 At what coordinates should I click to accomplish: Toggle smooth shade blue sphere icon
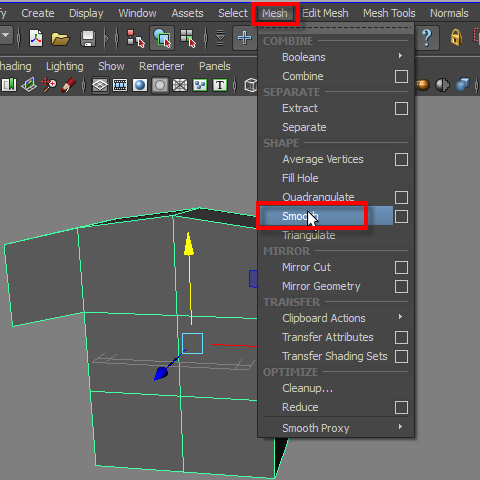(140, 85)
